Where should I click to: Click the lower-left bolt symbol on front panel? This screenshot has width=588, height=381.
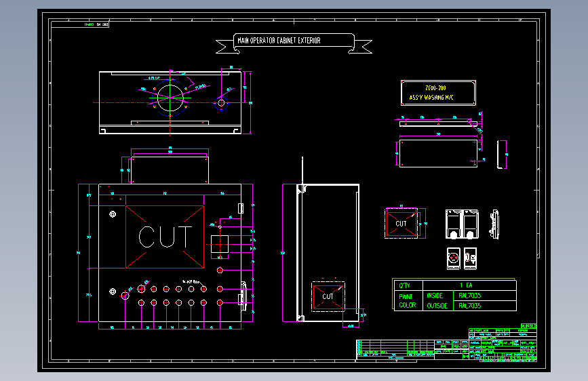point(113,292)
